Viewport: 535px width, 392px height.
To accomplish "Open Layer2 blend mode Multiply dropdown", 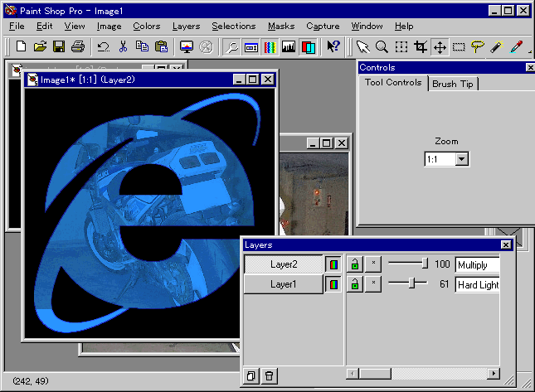I will point(477,265).
